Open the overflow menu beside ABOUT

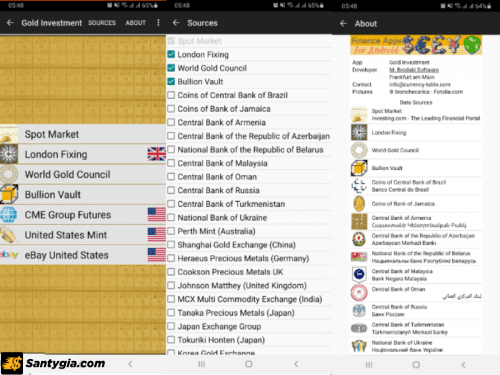click(x=158, y=23)
